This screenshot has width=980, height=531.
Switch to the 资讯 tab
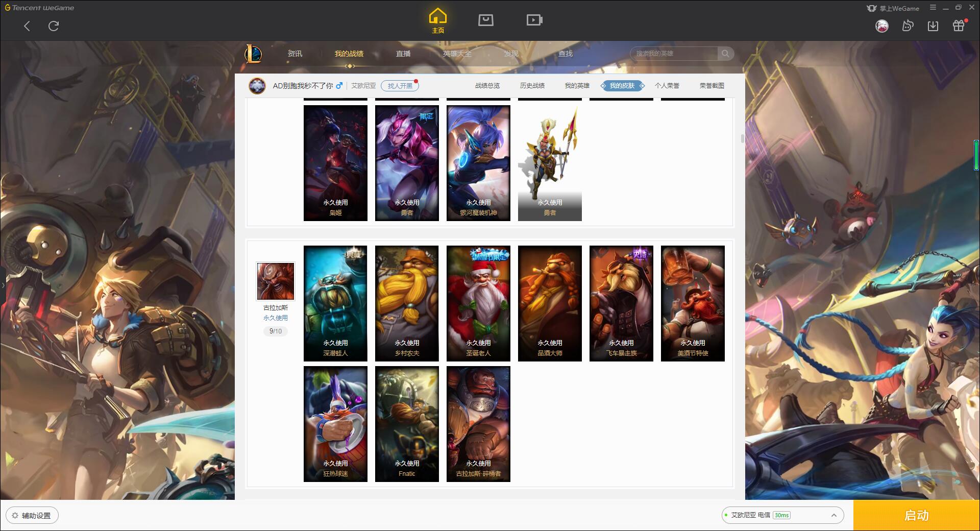coord(295,54)
